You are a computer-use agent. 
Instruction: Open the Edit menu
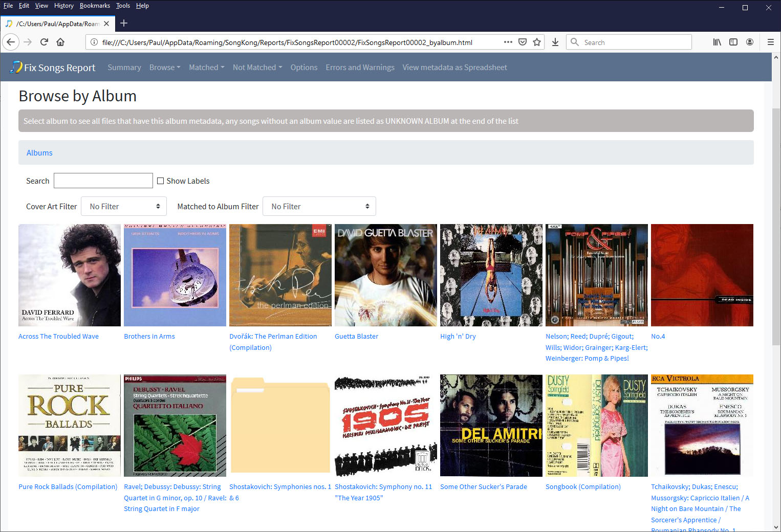pos(24,6)
